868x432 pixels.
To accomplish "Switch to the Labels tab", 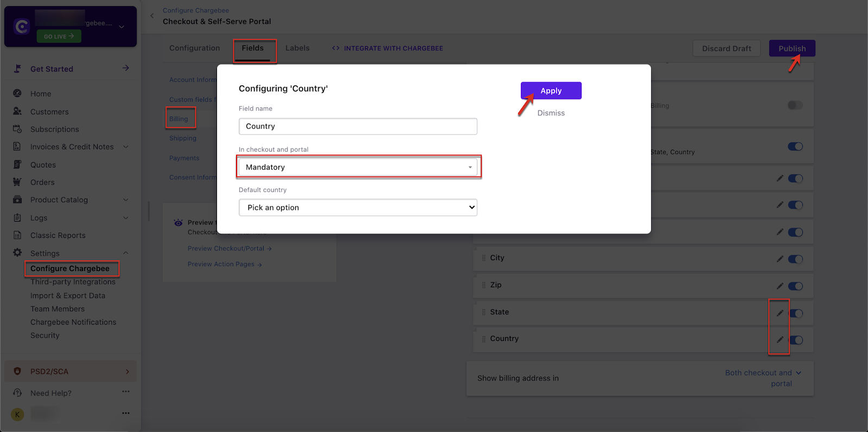I will 298,48.
